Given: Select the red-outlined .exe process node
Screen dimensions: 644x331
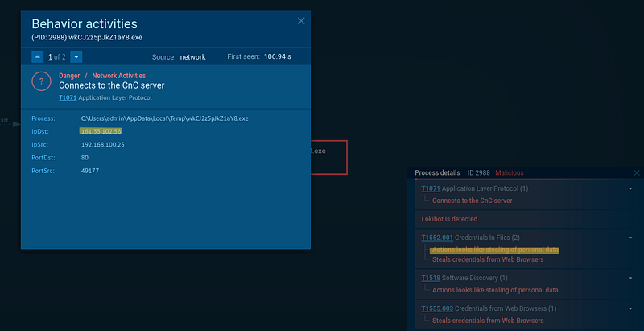Looking at the screenshot, I should click(x=328, y=157).
